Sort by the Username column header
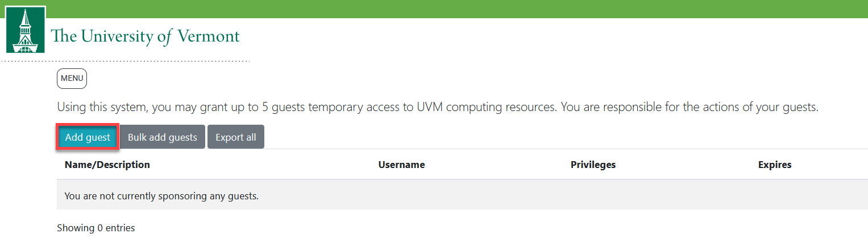Screen dimensions: 868x250 [x=401, y=165]
